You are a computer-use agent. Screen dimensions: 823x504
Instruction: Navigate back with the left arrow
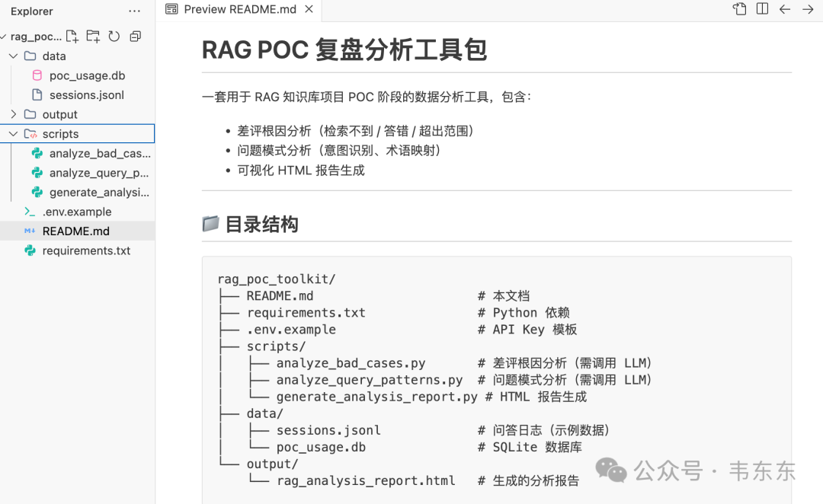coord(785,9)
